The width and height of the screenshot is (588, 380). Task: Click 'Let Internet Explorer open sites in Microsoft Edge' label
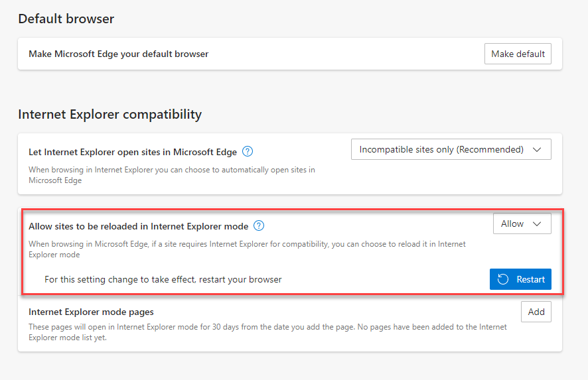pyautogui.click(x=133, y=152)
